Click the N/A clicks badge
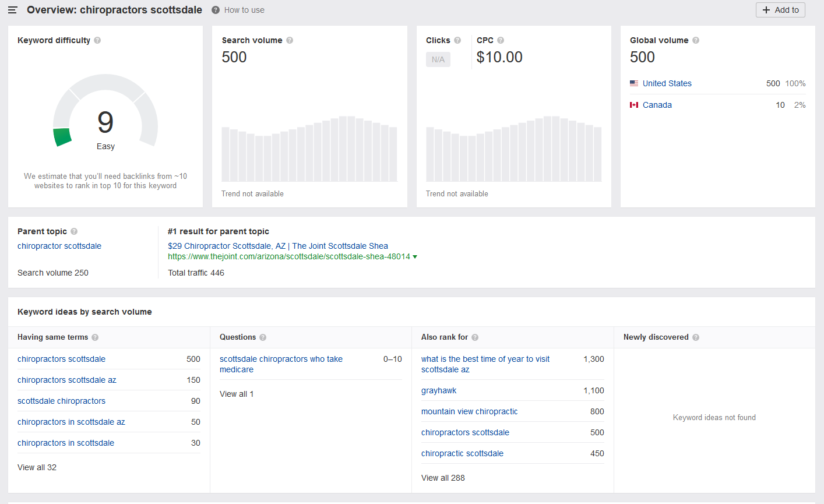 [x=438, y=59]
